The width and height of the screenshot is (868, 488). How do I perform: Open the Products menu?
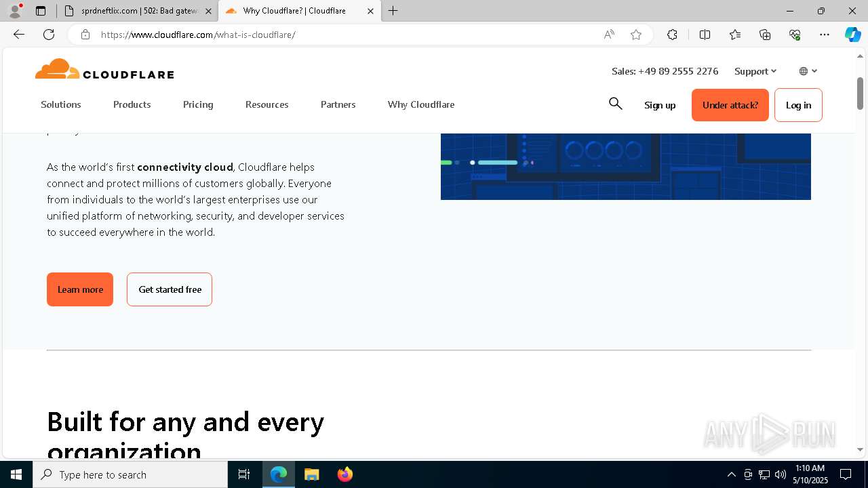coord(132,104)
